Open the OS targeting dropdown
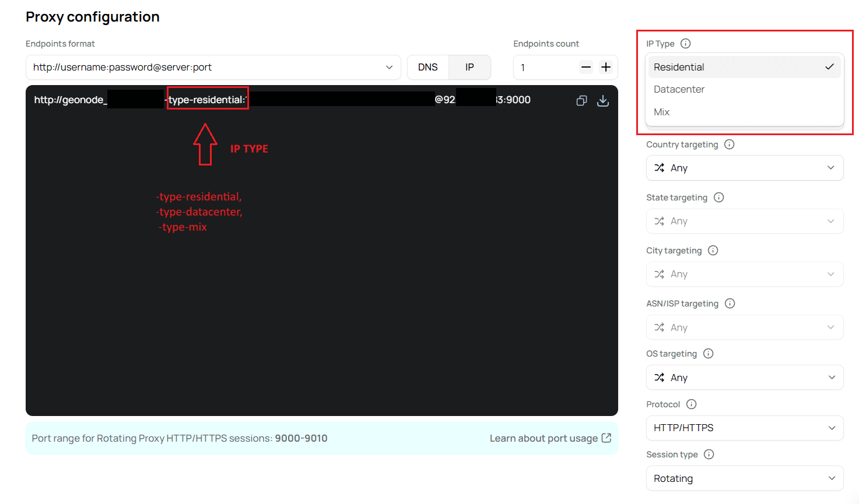859x504 pixels. click(745, 378)
